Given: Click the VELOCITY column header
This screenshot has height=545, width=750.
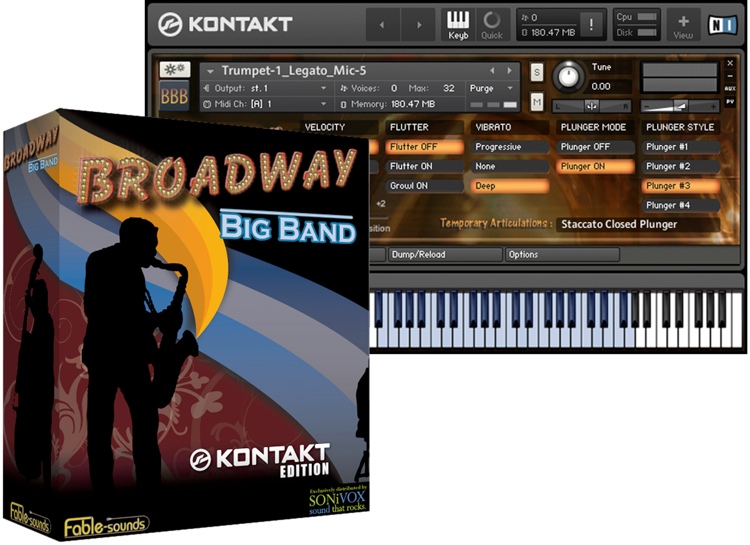Looking at the screenshot, I should click(x=339, y=127).
